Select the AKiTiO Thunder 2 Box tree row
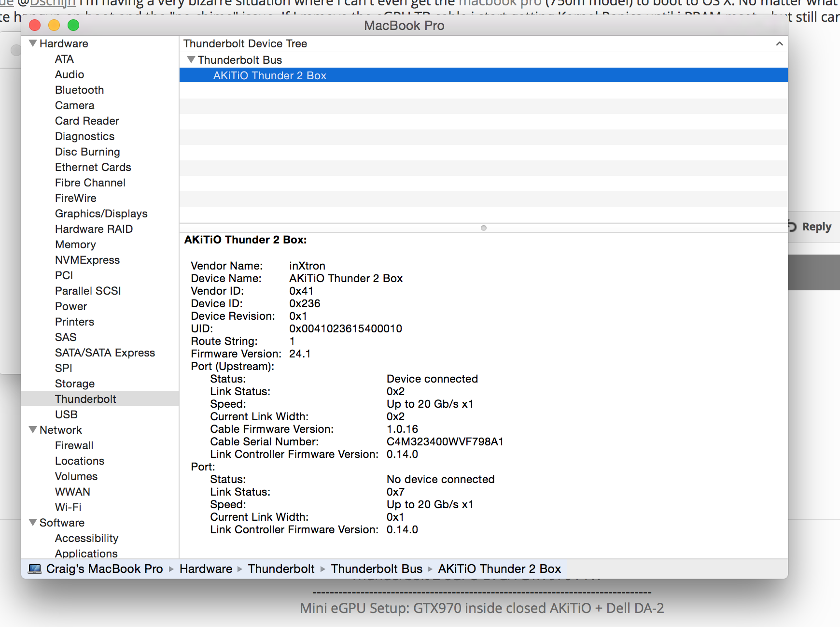The height and width of the screenshot is (627, 840). click(x=483, y=75)
